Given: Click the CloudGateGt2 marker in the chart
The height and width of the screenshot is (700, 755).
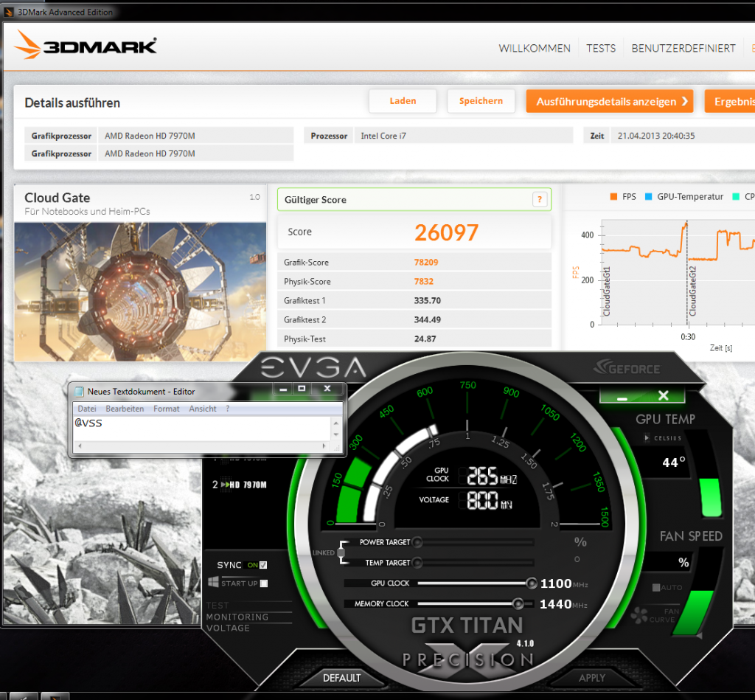Looking at the screenshot, I should (692, 291).
